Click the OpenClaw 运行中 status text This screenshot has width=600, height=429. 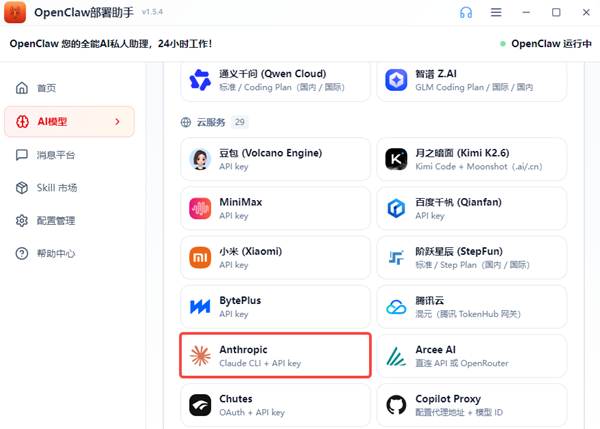pyautogui.click(x=551, y=44)
